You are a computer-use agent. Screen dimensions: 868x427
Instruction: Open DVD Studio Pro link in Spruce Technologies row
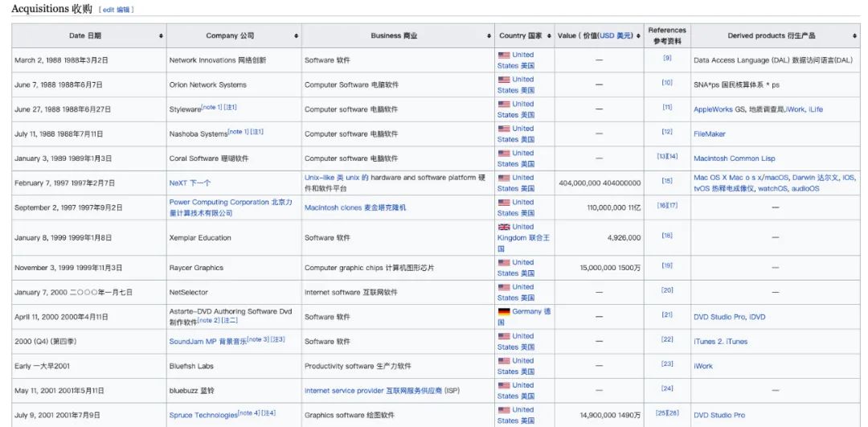pyautogui.click(x=719, y=416)
